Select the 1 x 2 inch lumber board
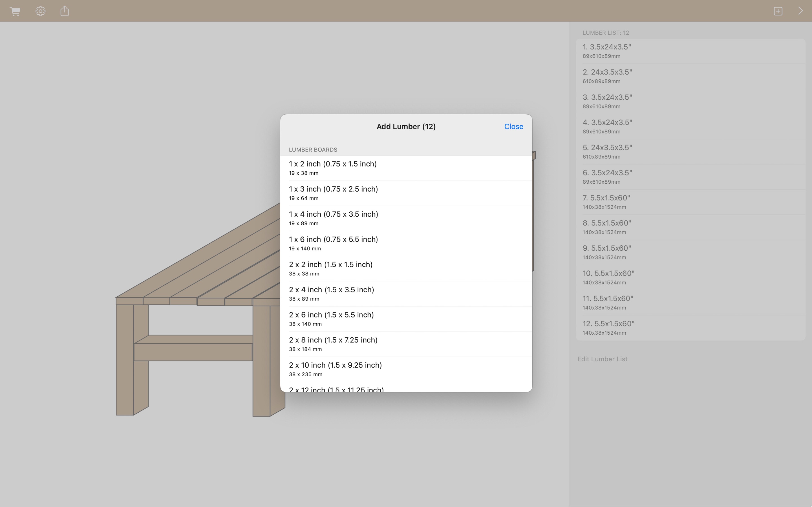The height and width of the screenshot is (507, 812). tap(405, 168)
